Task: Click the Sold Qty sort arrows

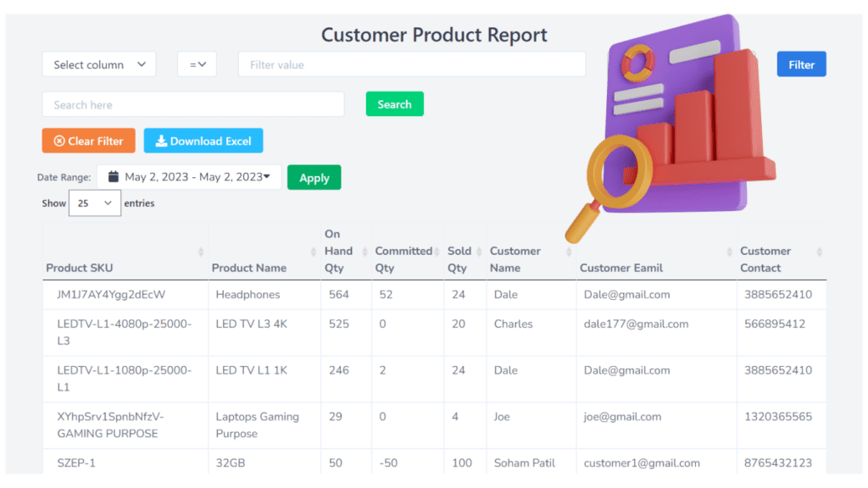Action: pyautogui.click(x=480, y=252)
